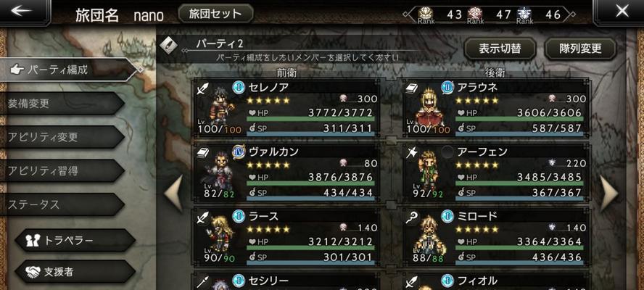Toggle display with 表示切替 button
The image size is (644, 290).
point(500,49)
